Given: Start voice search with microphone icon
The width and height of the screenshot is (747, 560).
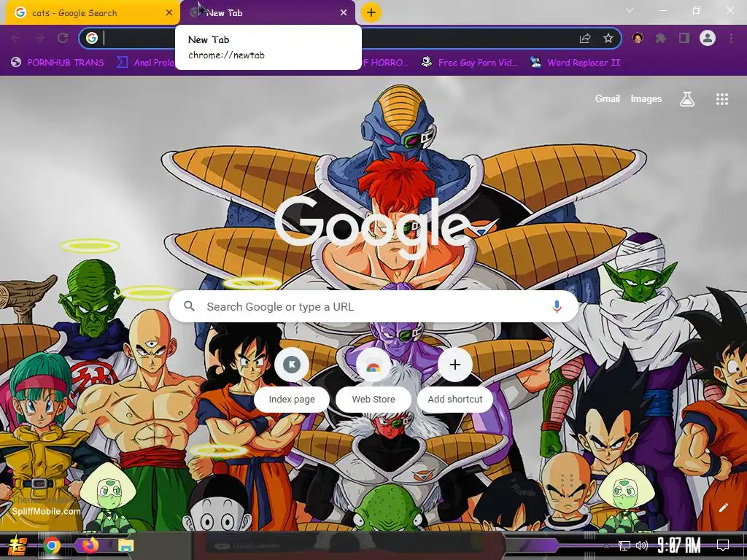Looking at the screenshot, I should (x=557, y=306).
